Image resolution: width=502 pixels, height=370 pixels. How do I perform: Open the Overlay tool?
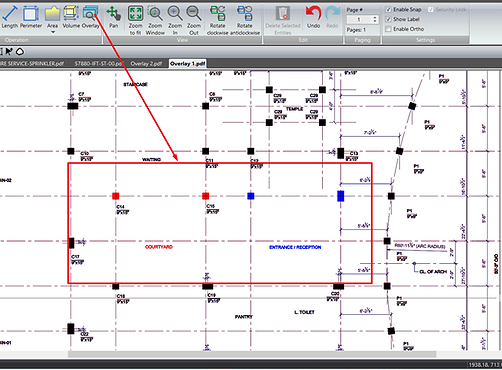90,17
